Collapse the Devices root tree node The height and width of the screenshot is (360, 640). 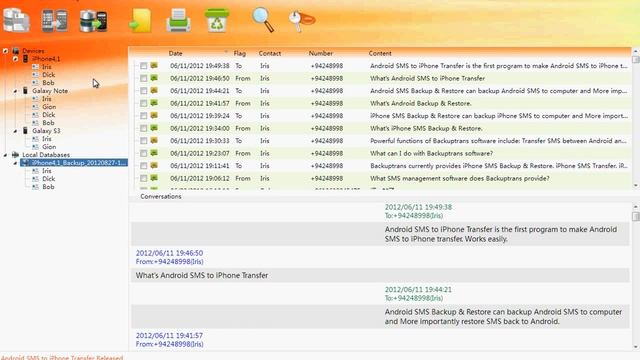point(5,51)
